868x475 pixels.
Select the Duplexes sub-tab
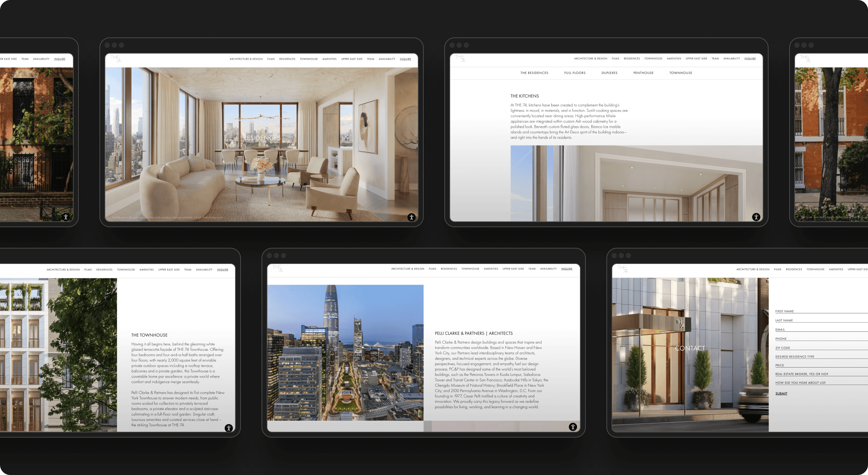(609, 73)
